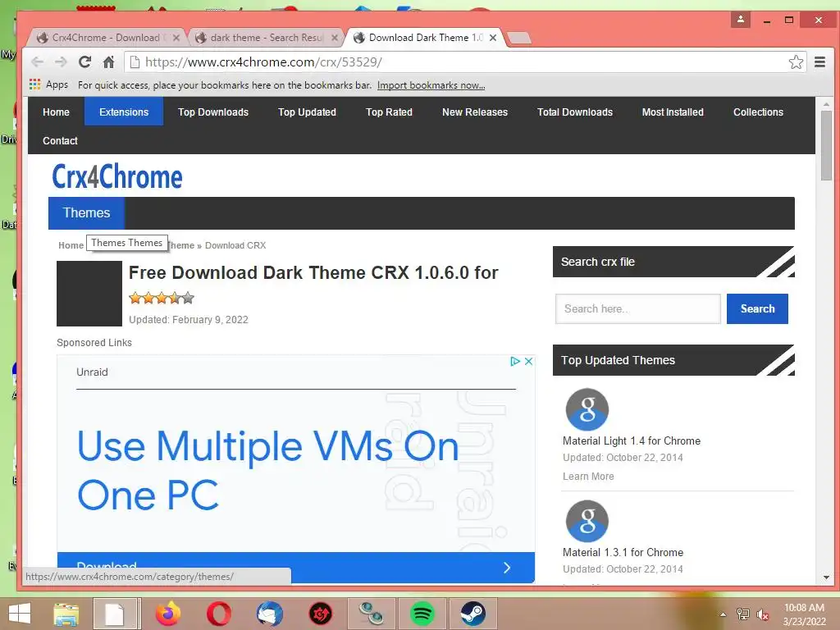840x630 pixels.
Task: Click the Material Light 1.4 theme icon
Action: click(587, 409)
